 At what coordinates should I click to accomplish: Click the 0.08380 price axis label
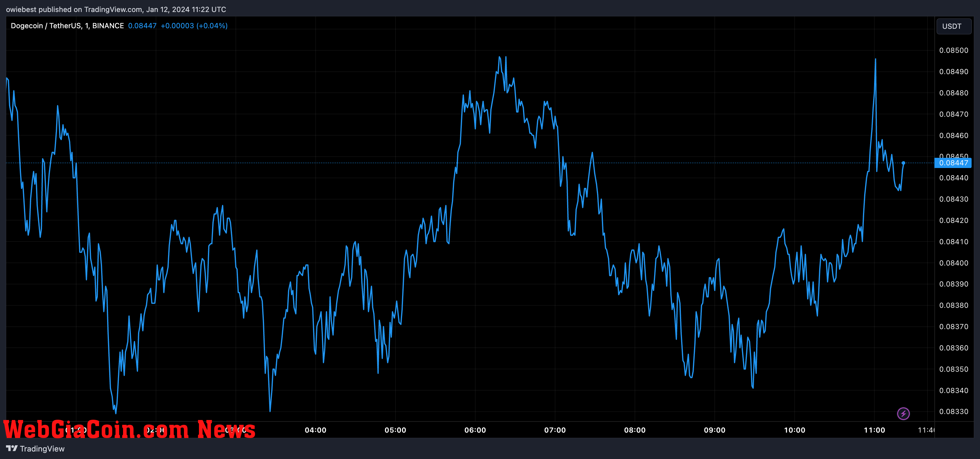[x=953, y=305]
